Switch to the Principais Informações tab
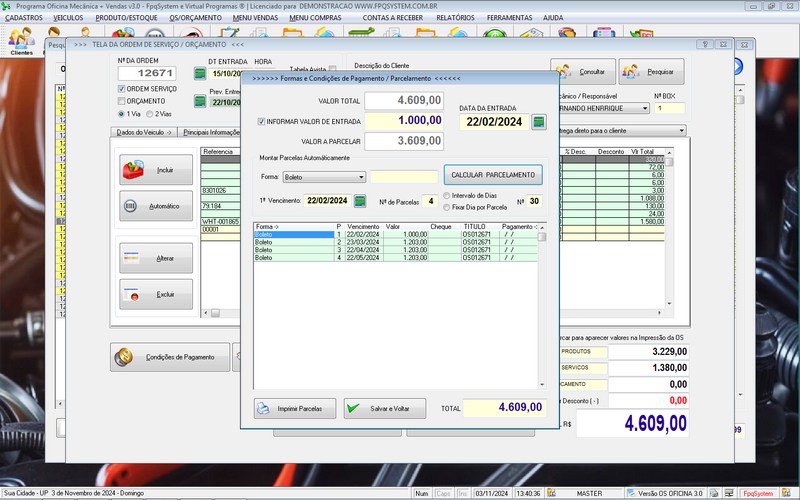The width and height of the screenshot is (800, 500). coord(211,132)
